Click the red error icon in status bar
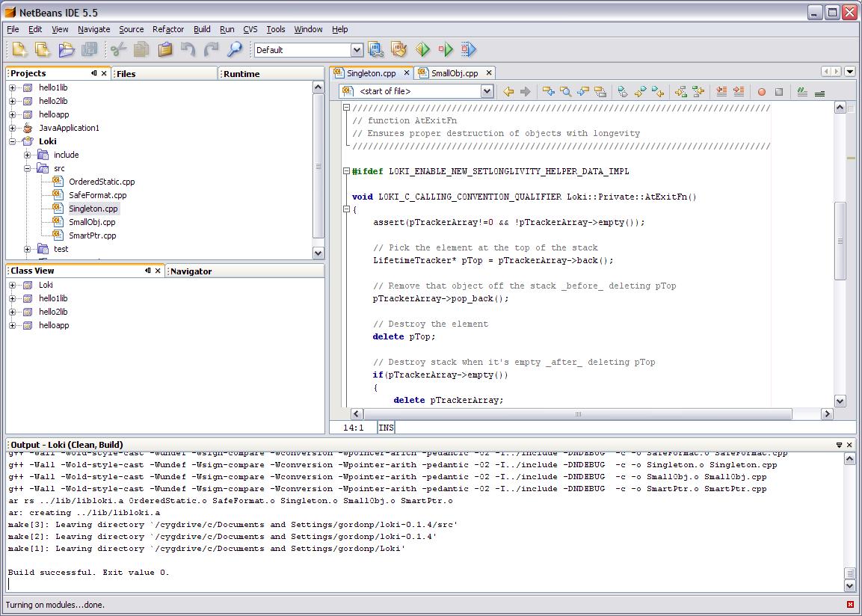Screen dimensions: 862x616 [851, 605]
